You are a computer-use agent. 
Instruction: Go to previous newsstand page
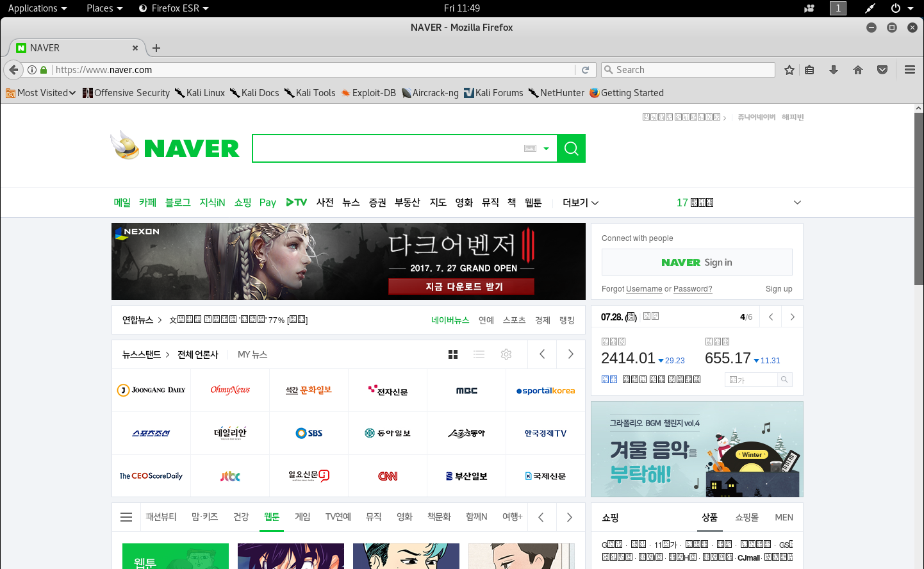coord(542,354)
